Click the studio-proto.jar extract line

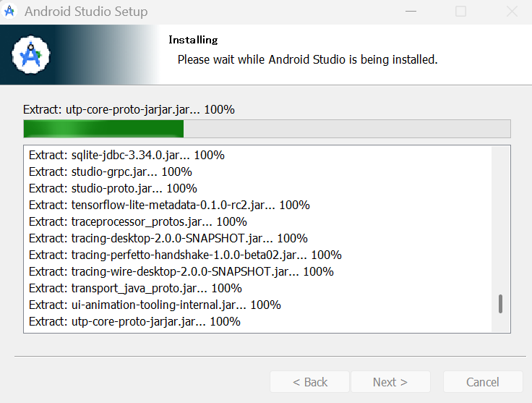[x=113, y=188]
